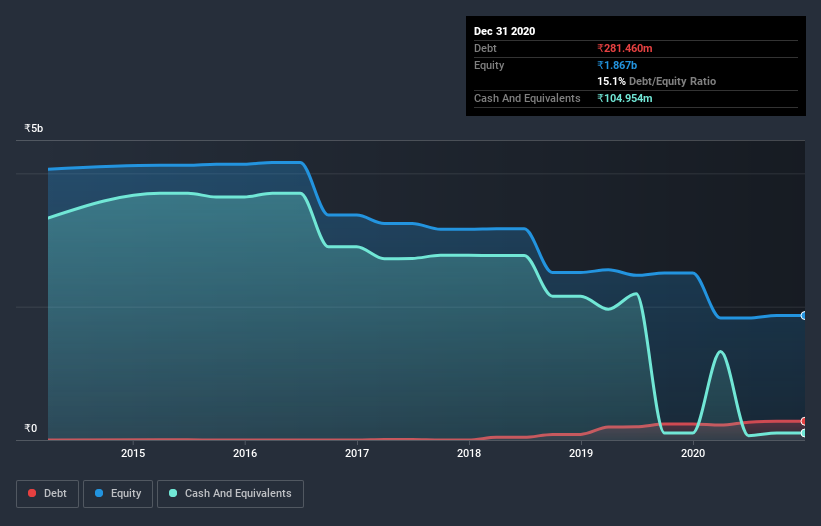This screenshot has width=821, height=526.
Task: Click the blue dot in Equity legend
Action: (x=99, y=493)
